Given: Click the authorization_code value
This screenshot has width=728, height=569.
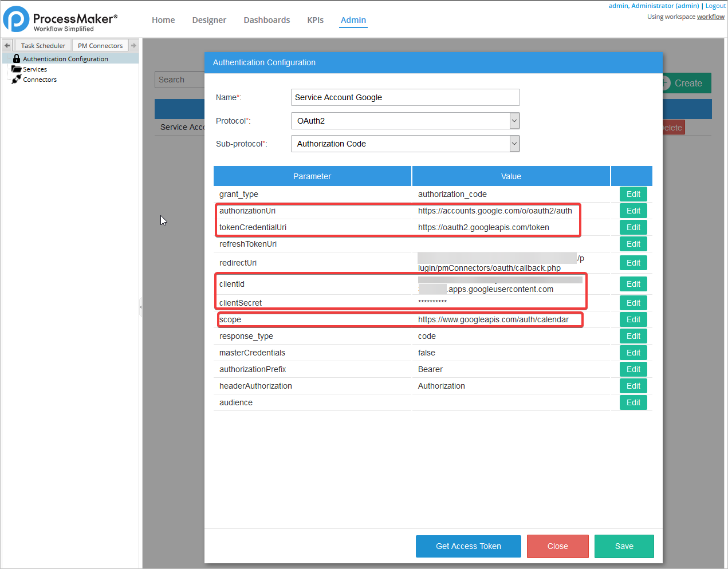Looking at the screenshot, I should [452, 194].
